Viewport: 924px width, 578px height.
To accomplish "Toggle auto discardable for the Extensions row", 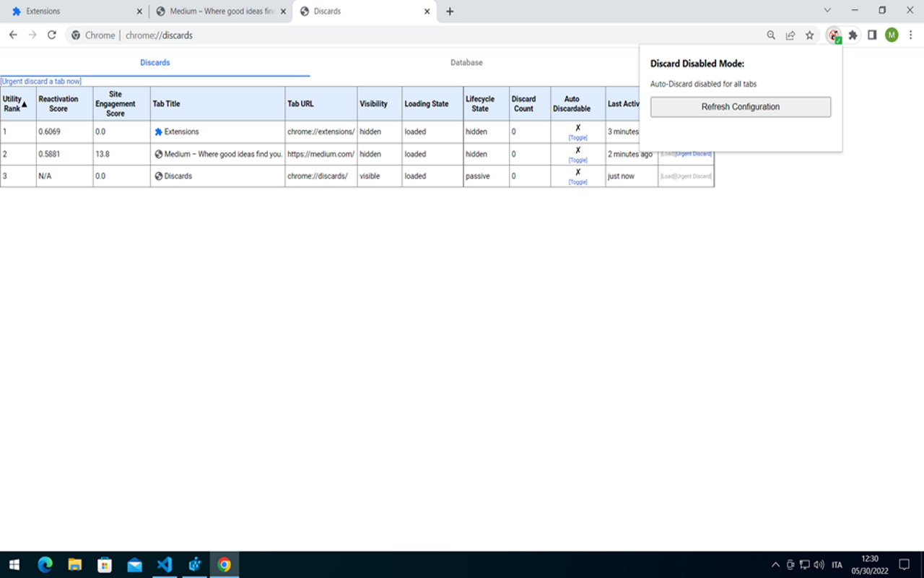I will (577, 137).
